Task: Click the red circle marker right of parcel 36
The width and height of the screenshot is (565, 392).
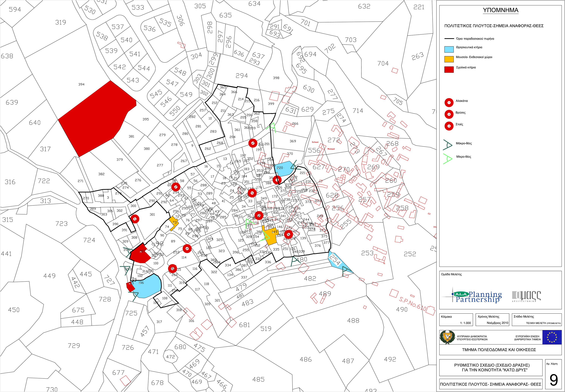Action: coord(259,215)
